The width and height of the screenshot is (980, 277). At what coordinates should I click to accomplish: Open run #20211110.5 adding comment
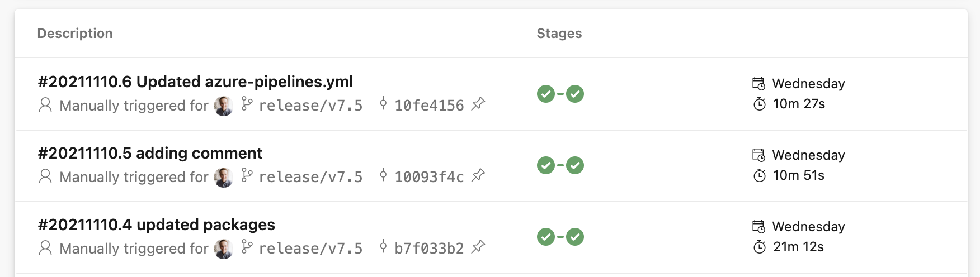click(x=150, y=154)
